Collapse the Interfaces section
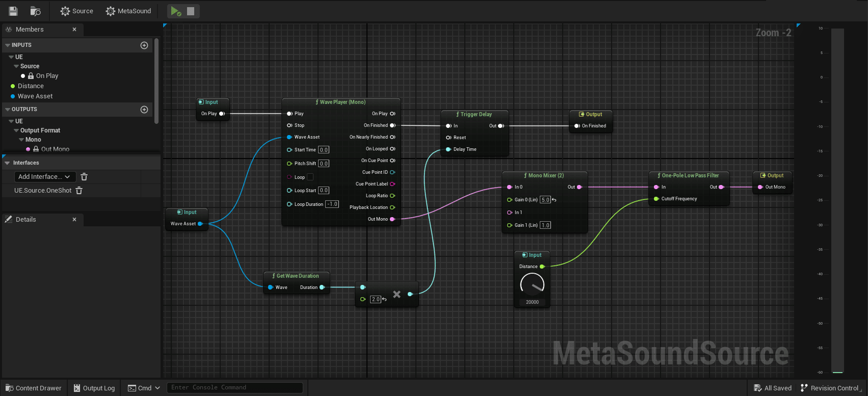 pos(8,163)
